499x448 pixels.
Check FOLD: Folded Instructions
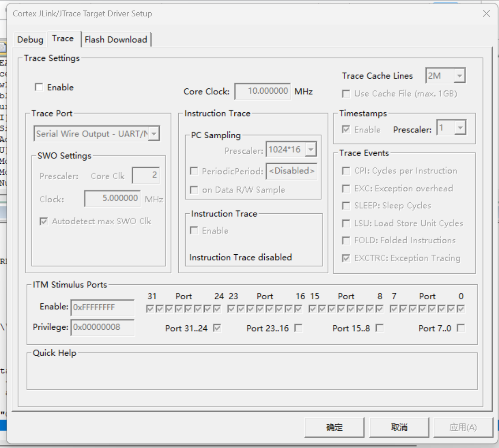[346, 240]
